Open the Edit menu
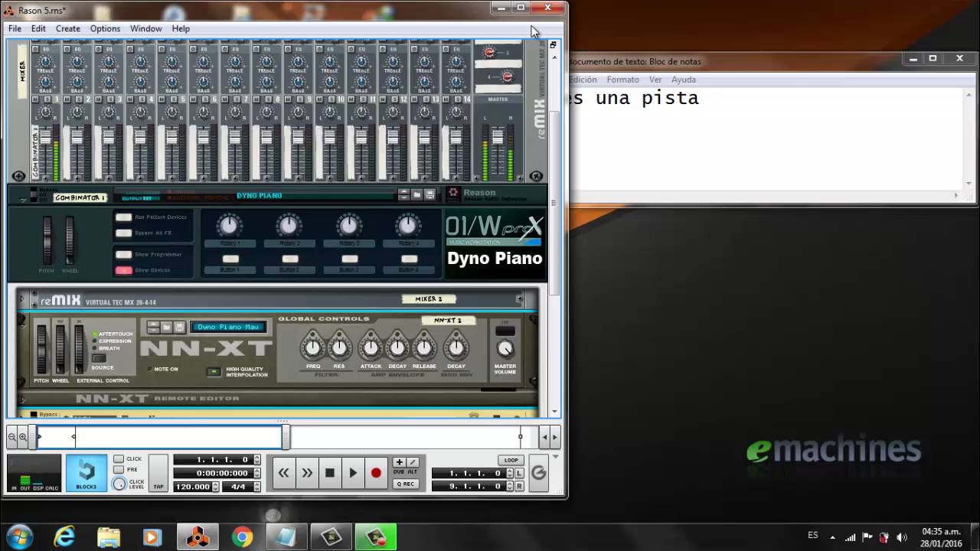Viewport: 980px width, 551px height. pos(38,28)
